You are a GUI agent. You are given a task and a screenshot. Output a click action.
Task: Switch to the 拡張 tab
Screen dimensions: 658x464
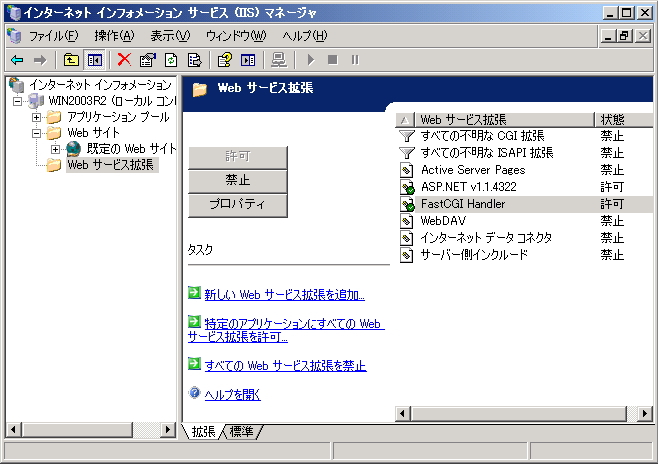pyautogui.click(x=204, y=432)
